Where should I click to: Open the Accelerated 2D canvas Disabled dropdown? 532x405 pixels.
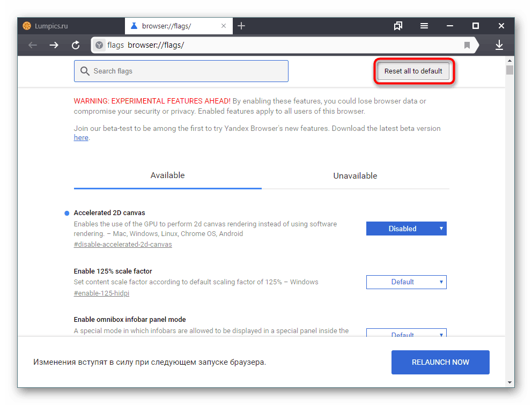406,228
